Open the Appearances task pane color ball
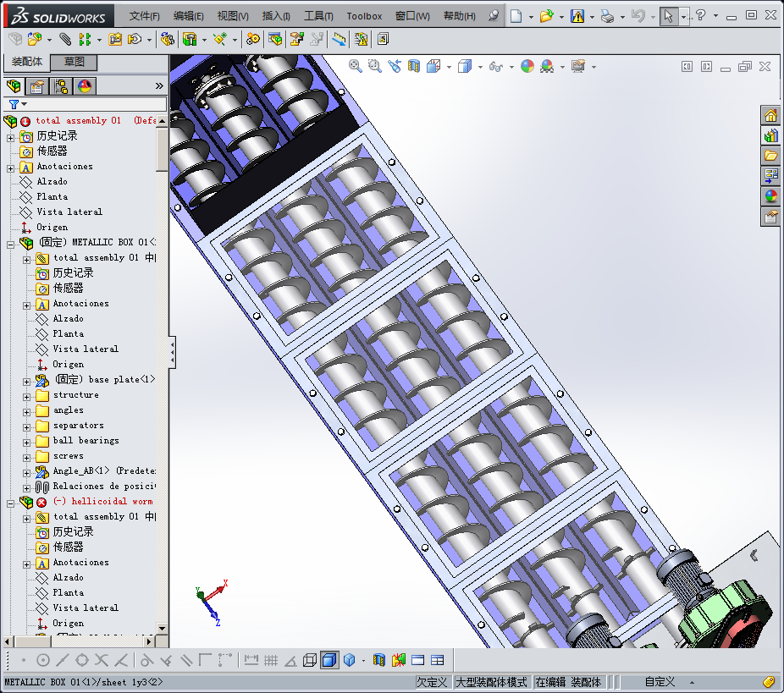784x693 pixels. pyautogui.click(x=770, y=195)
